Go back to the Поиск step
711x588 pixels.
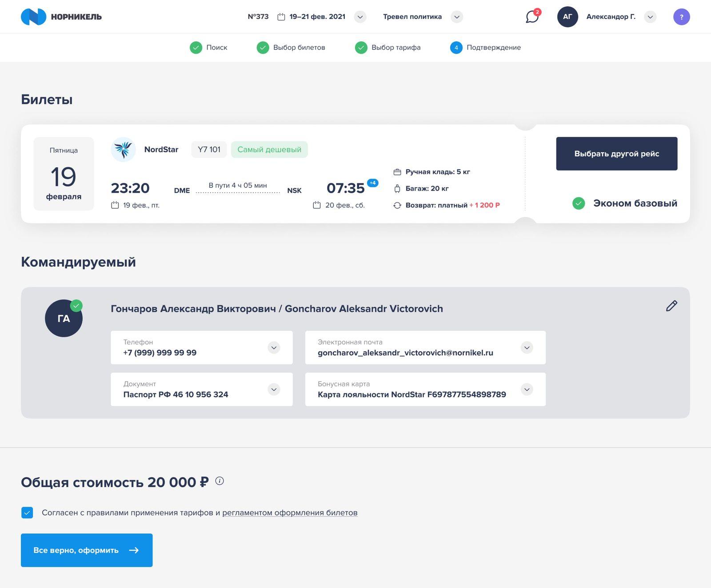click(x=209, y=48)
